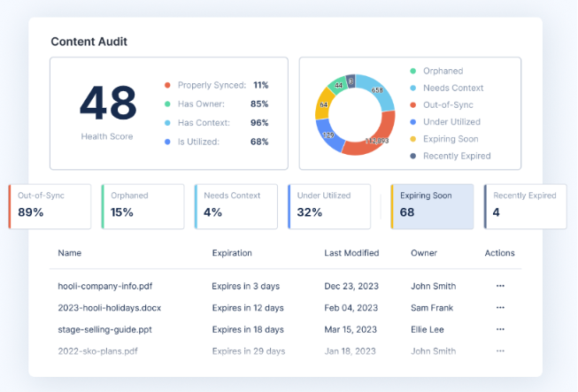
Task: Click the 48 Health Score number
Action: 108,103
